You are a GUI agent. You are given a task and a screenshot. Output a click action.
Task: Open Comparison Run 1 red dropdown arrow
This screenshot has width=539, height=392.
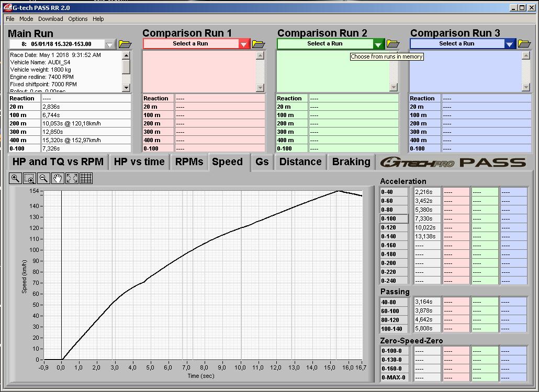(243, 44)
